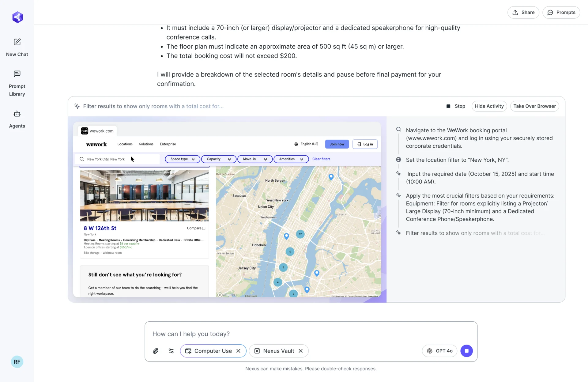This screenshot has width=588, height=382.
Task: Expand the Amenities filter dropdown
Action: click(x=291, y=159)
